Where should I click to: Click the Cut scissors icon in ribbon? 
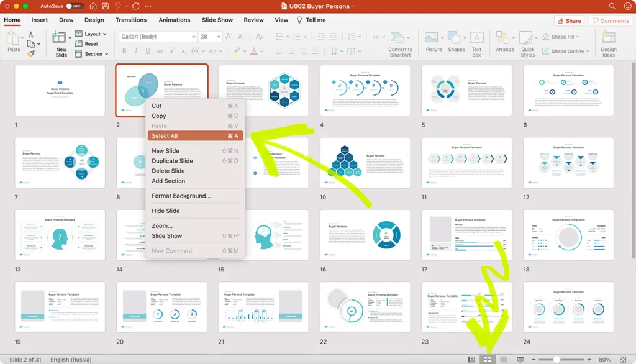coord(31,34)
